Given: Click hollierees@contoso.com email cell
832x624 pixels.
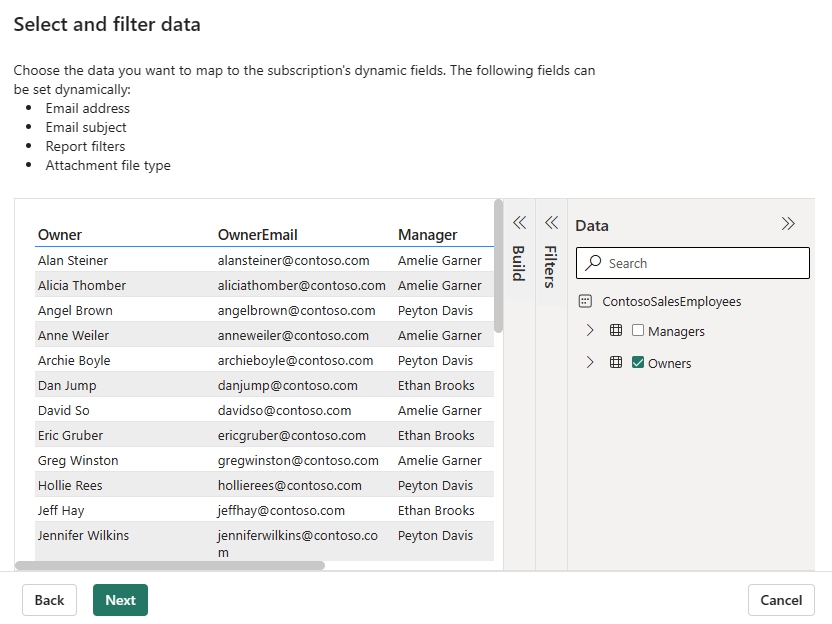Looking at the screenshot, I should (x=290, y=485).
